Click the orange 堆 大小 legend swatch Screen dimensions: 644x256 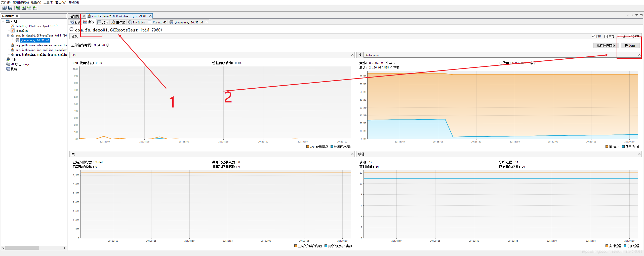click(607, 147)
